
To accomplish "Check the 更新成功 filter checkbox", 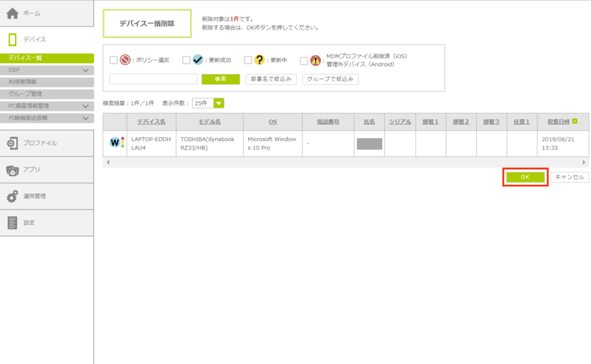I will pos(186,60).
